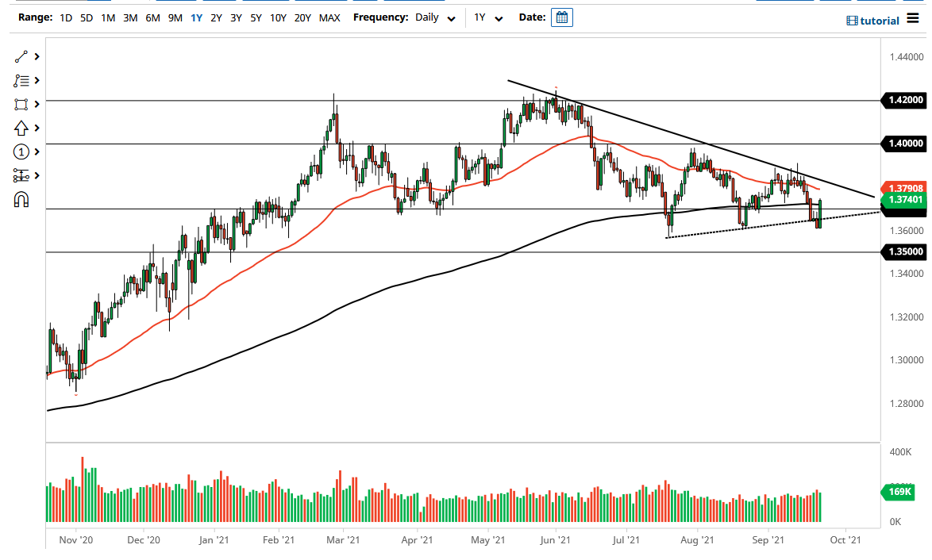
Task: Toggle the magnet snap tool
Action: click(x=21, y=199)
